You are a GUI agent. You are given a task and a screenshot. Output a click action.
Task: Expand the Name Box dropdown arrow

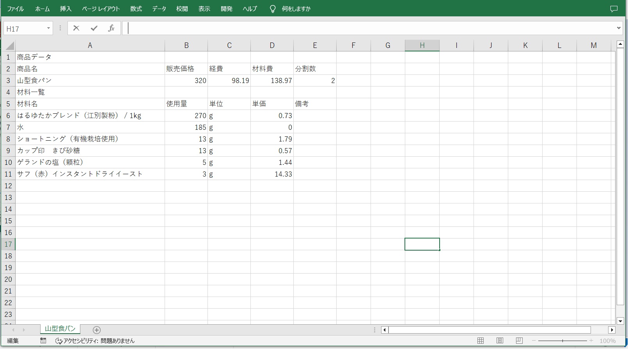click(x=48, y=28)
